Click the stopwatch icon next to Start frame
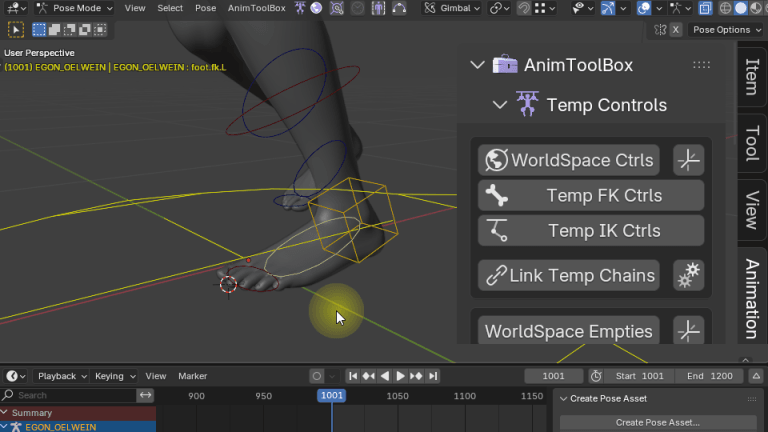 pos(596,376)
